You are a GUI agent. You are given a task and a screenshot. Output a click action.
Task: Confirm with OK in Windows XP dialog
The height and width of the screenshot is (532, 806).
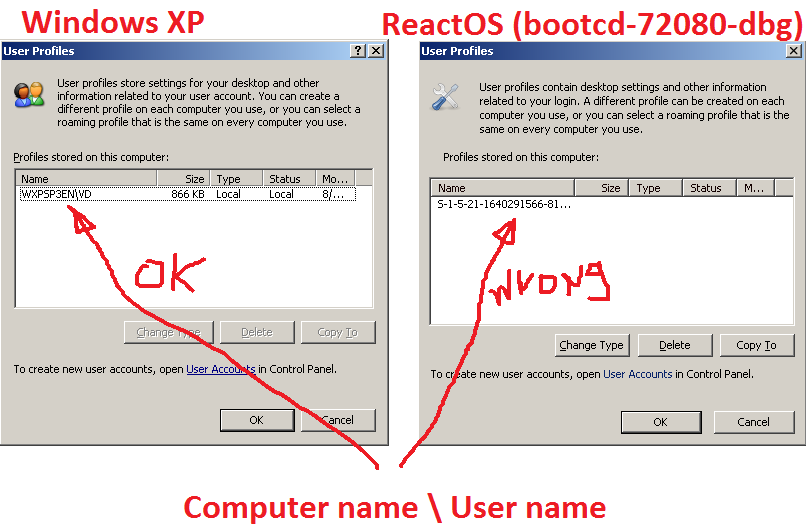[256, 420]
